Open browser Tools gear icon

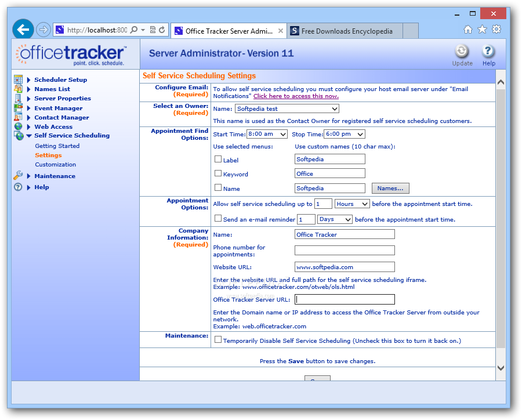coord(496,30)
